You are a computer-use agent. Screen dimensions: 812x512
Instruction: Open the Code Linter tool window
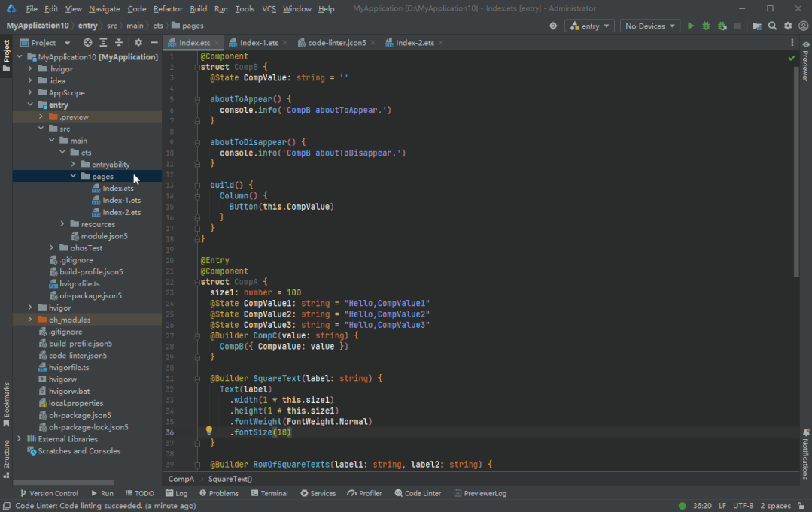[x=418, y=493]
